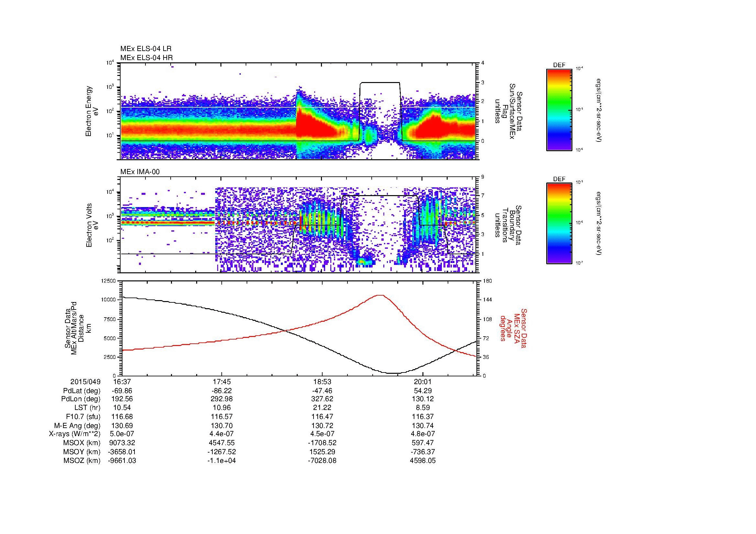Click the F10.7 value '116.47'
This screenshot has width=756, height=534.
[322, 416]
